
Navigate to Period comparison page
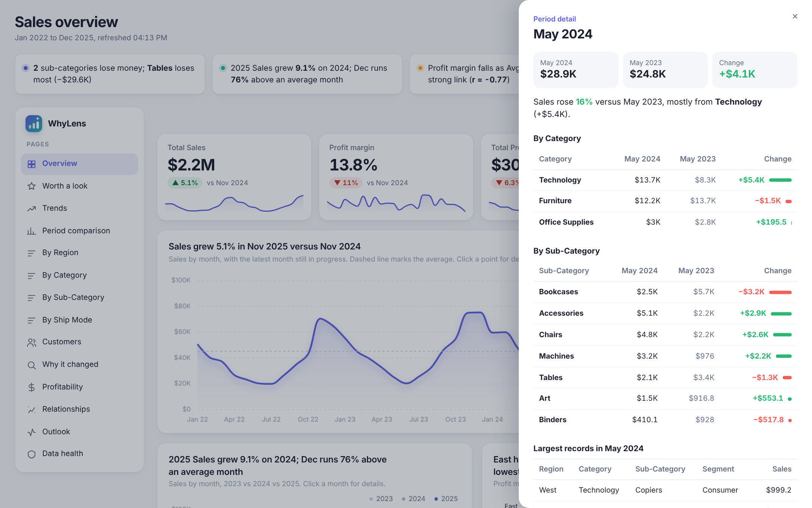click(79, 231)
